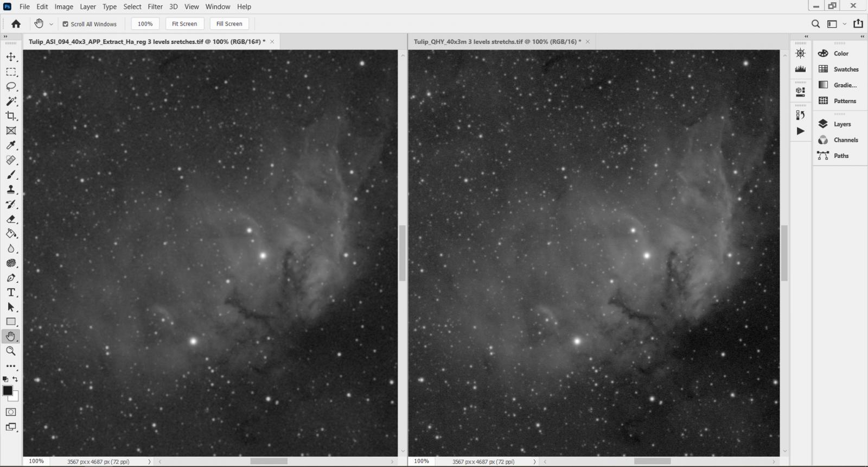868x467 pixels.
Task: Select the Brush tool
Action: pos(11,175)
